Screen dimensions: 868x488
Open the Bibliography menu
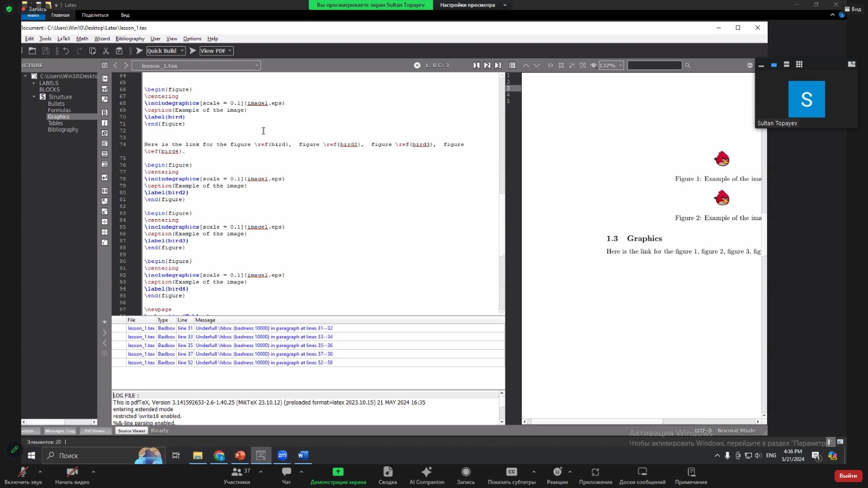[130, 38]
